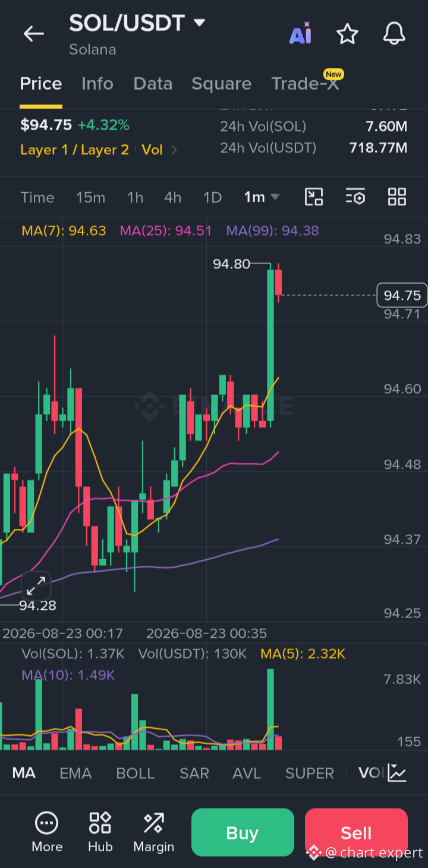Screen dimensions: 428x868
Task: Toggle the SAR indicator
Action: point(194,773)
